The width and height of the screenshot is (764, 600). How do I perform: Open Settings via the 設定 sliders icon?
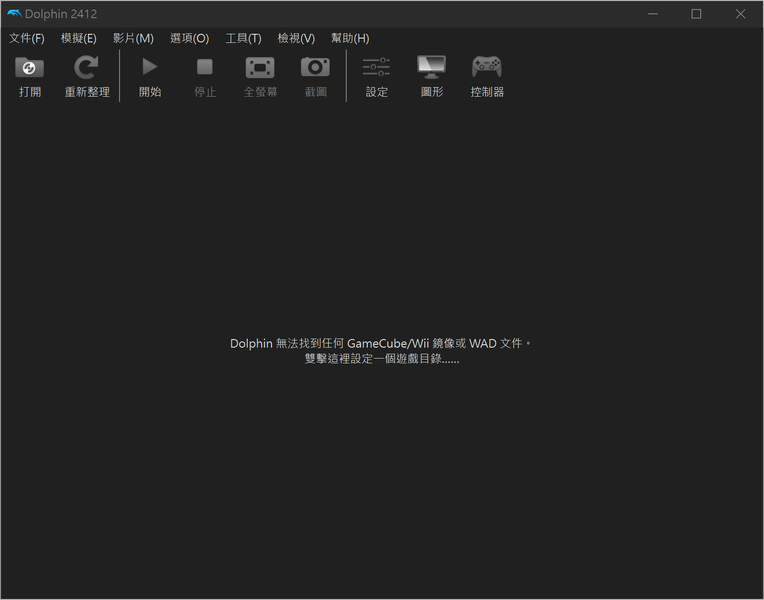click(x=376, y=67)
